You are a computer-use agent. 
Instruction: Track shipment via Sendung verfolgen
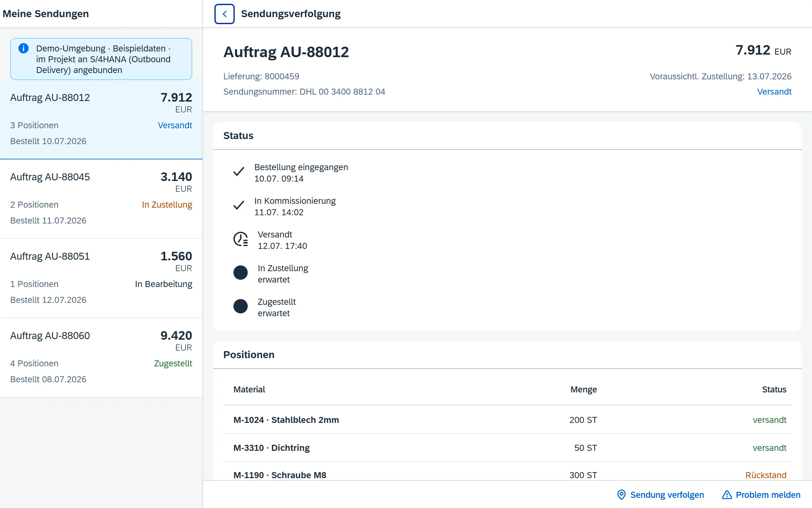click(x=660, y=495)
